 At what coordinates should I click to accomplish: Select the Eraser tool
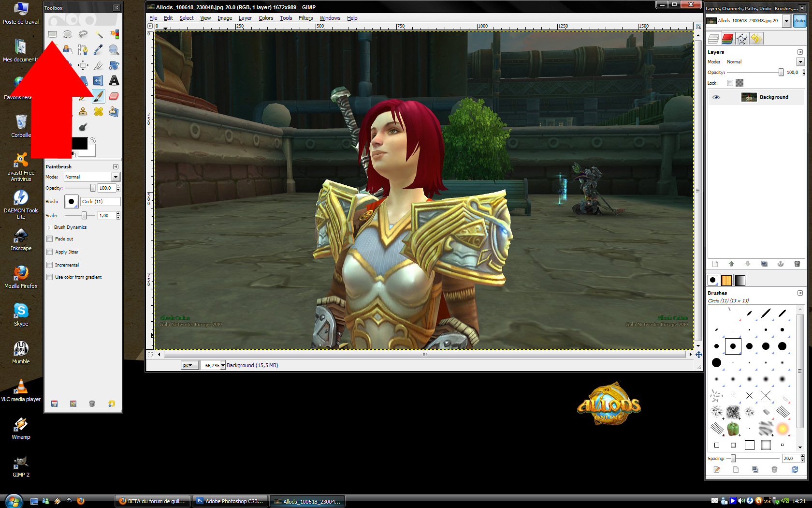point(114,96)
